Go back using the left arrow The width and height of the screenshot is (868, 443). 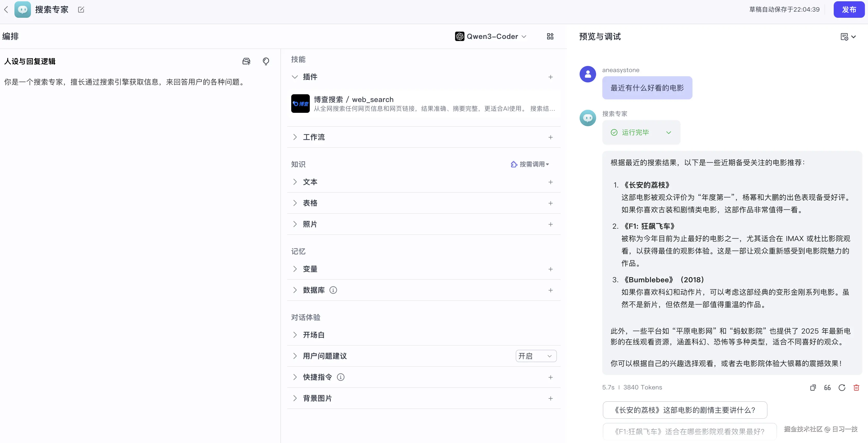tap(6, 10)
